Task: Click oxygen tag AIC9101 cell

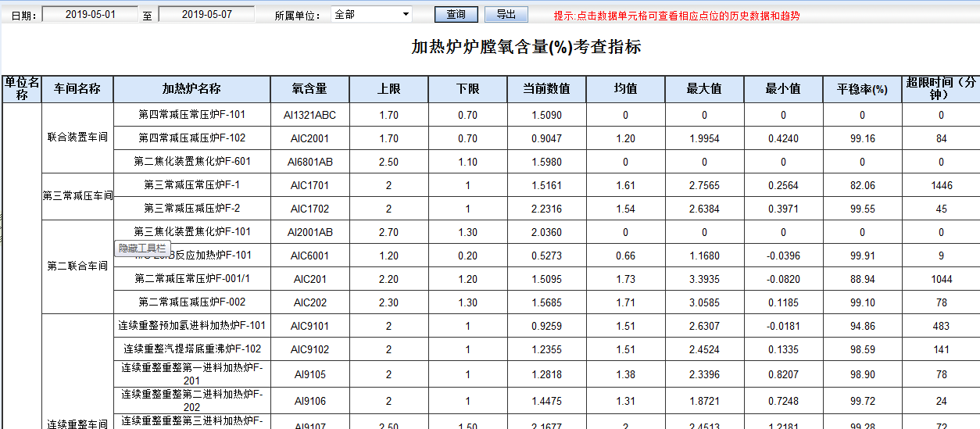Action: pos(309,326)
